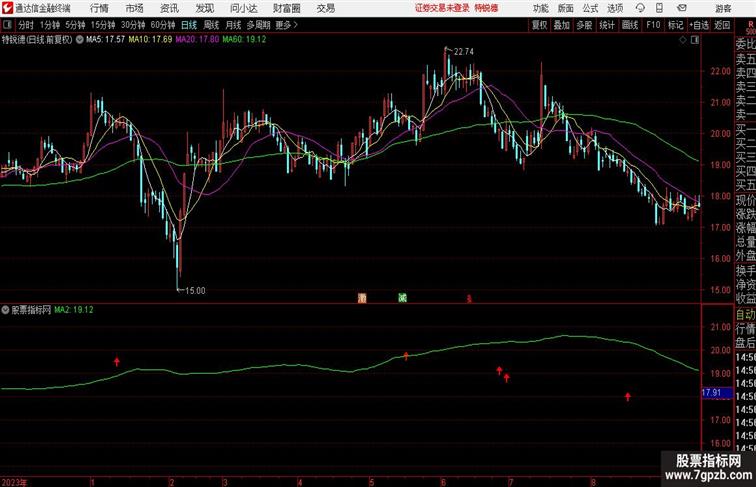This screenshot has height=487, width=756.
Task: Switch to the 1分钟 period tab
Action: click(50, 25)
